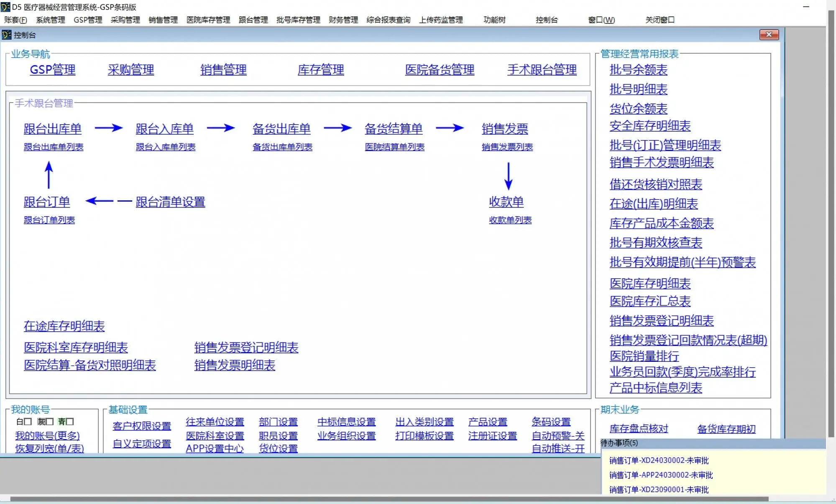The width and height of the screenshot is (836, 504).
Task: Open the 上传药监管理 menu
Action: pos(441,20)
